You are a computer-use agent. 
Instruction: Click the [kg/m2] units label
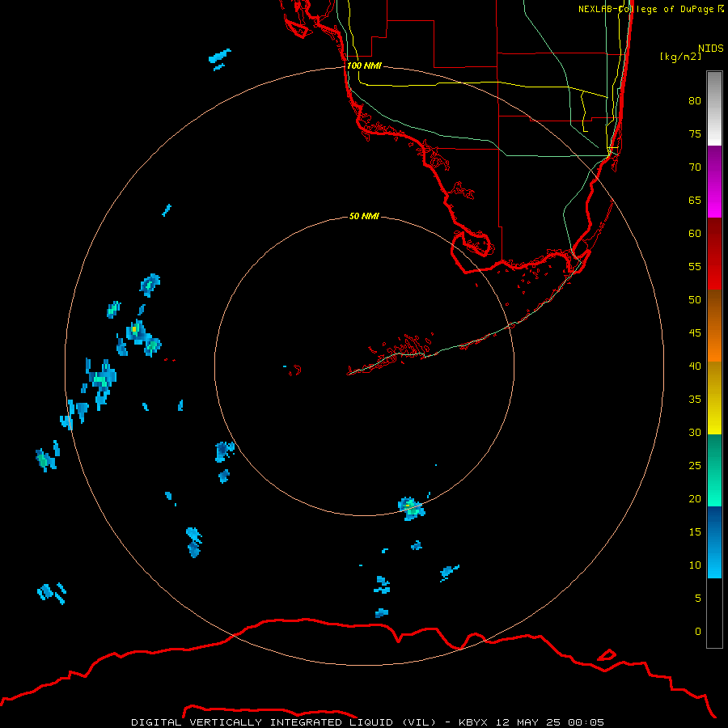(x=680, y=57)
